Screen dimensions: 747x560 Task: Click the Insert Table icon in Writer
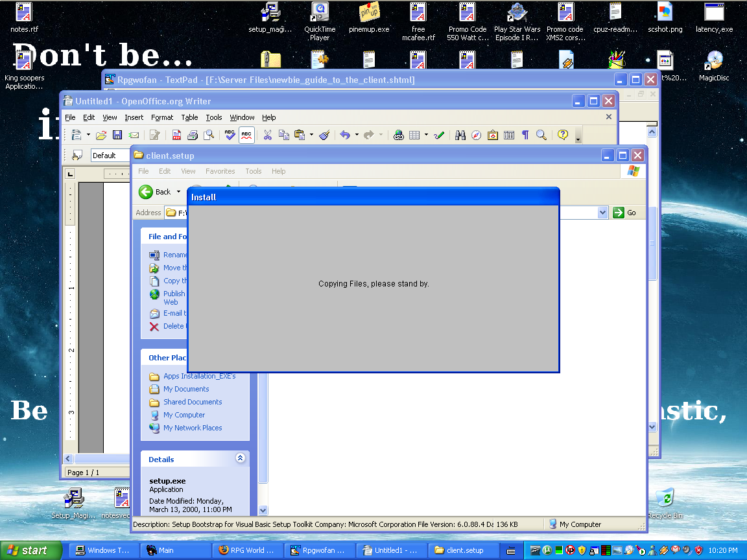414,135
